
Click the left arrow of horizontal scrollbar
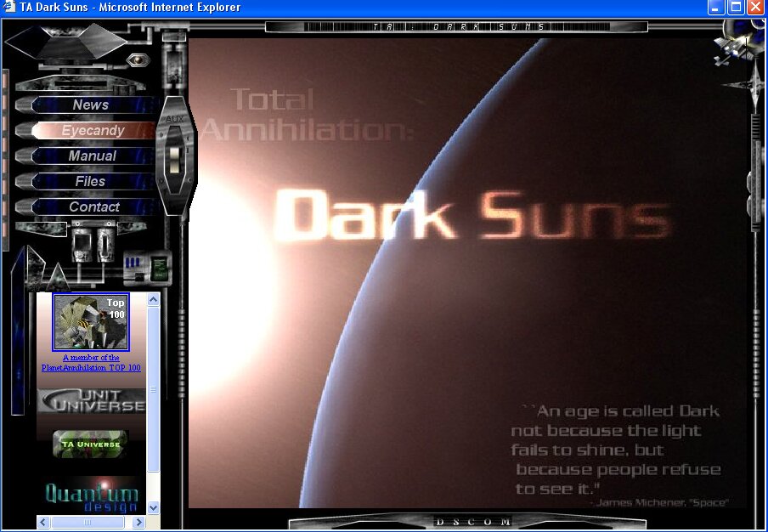[x=43, y=522]
